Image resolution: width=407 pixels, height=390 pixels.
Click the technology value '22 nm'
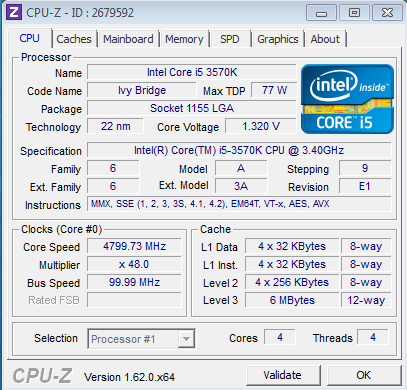click(x=115, y=126)
